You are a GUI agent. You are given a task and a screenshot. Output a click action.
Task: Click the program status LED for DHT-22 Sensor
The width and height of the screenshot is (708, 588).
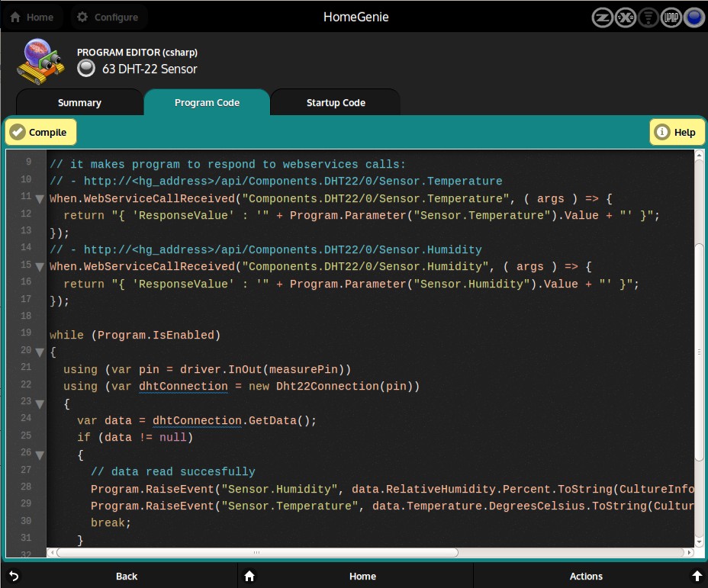pos(87,69)
